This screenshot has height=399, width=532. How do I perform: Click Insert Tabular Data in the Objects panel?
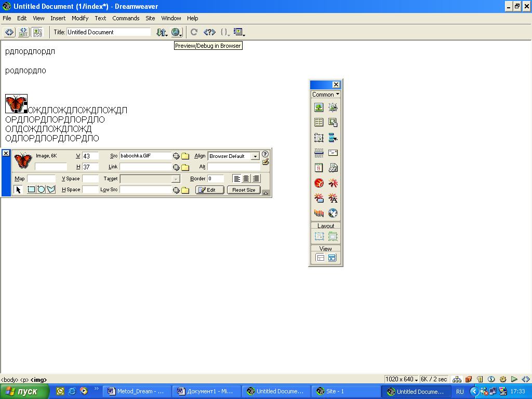333,122
